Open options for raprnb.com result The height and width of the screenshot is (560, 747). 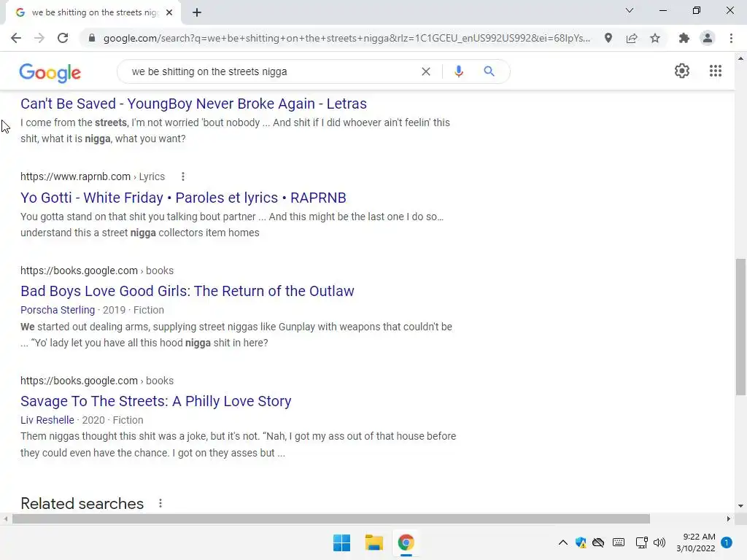pos(183,176)
